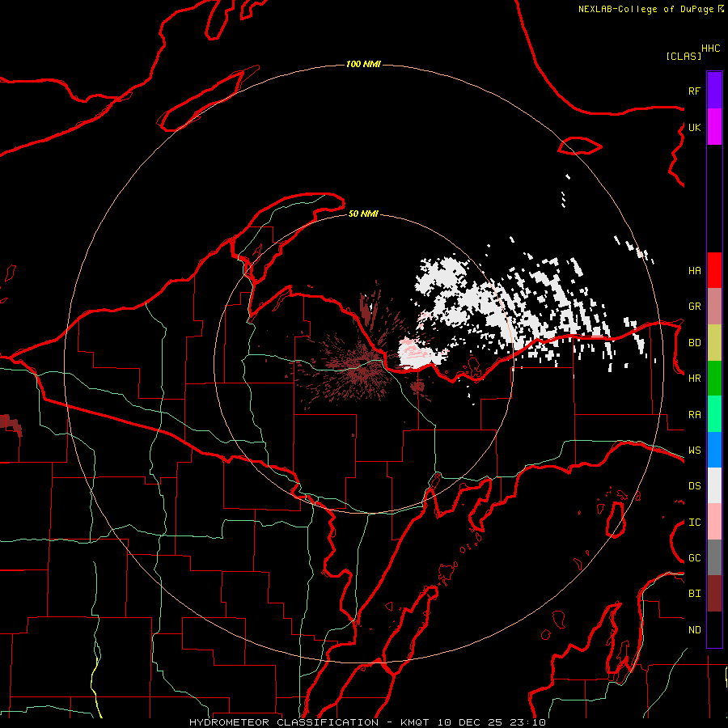Click the BI legend label
728x728 pixels.
694,594
